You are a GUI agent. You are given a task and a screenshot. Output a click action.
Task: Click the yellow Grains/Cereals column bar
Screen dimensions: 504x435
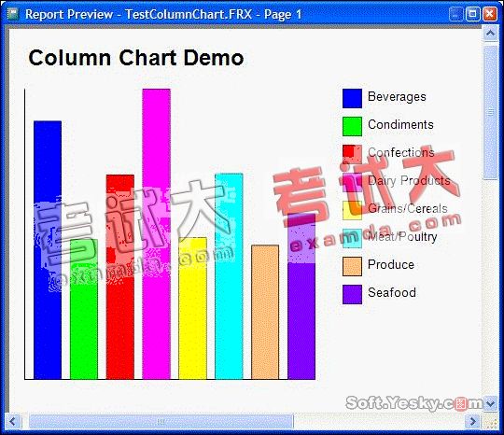192,309
